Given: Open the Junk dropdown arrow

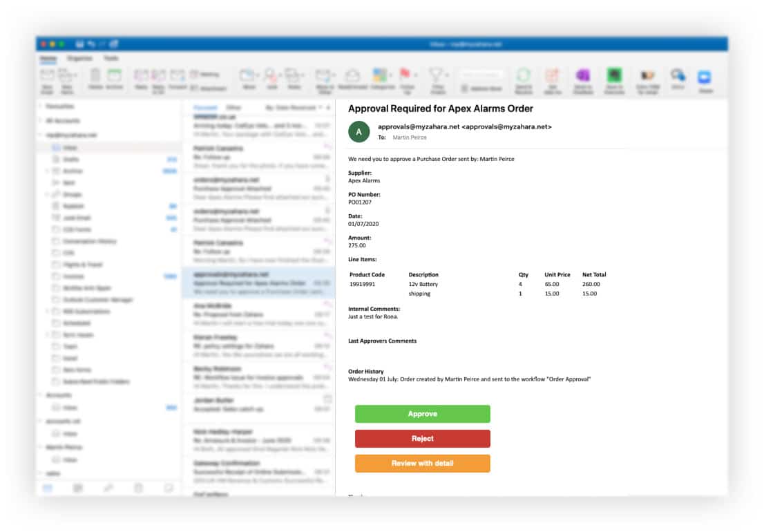Looking at the screenshot, I should pyautogui.click(x=280, y=75).
